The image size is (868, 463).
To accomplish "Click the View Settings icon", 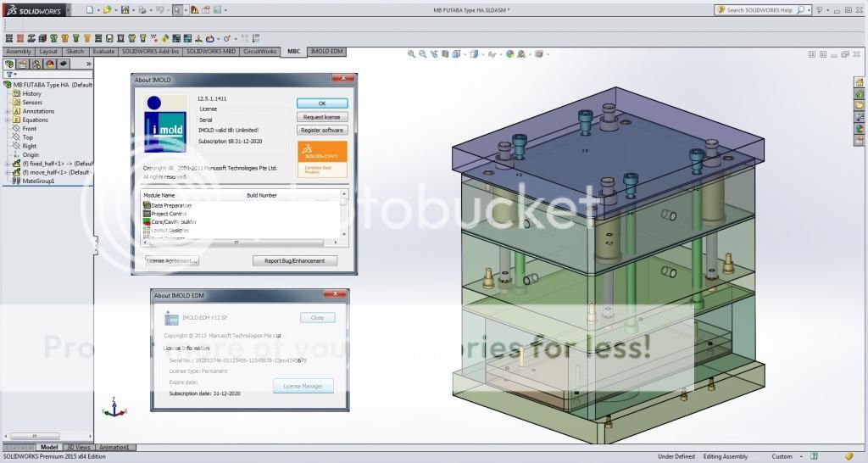I will tap(538, 54).
